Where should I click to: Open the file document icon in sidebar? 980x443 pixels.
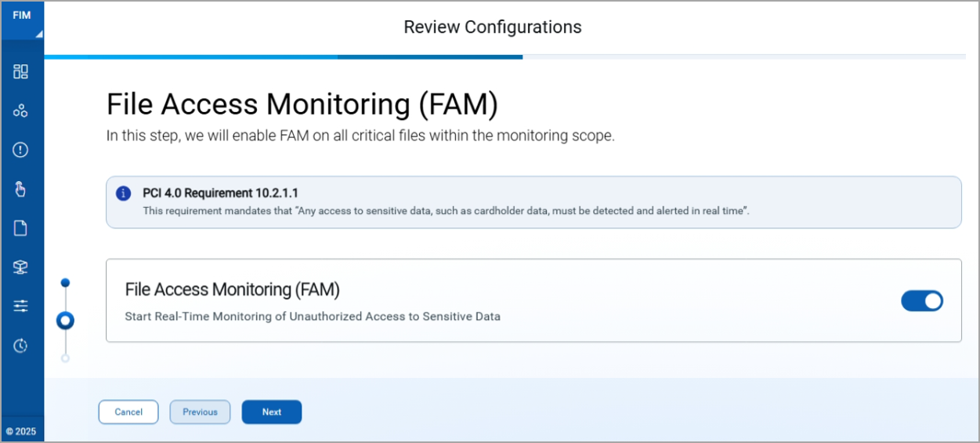[20, 228]
